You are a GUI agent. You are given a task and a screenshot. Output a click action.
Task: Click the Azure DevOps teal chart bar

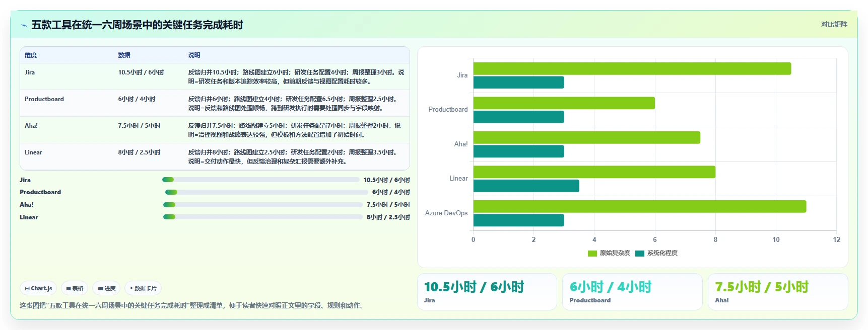click(519, 220)
